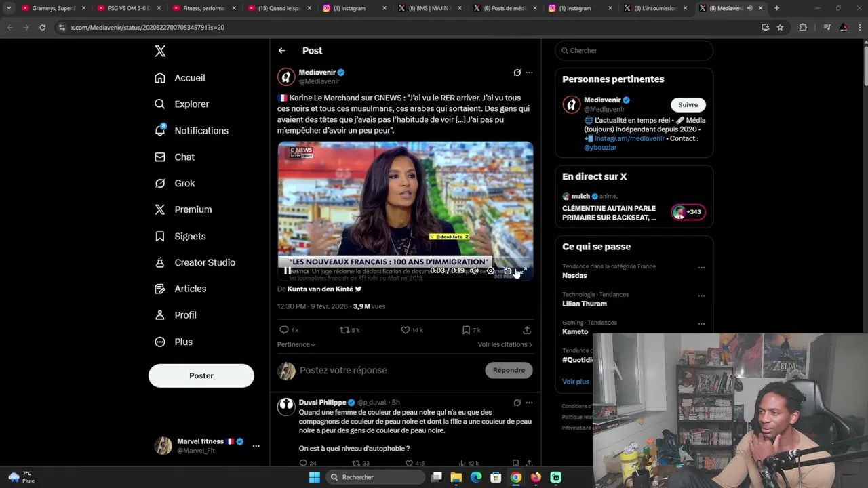
Task: Expand the Plus menu in the sidebar
Action: [174, 342]
